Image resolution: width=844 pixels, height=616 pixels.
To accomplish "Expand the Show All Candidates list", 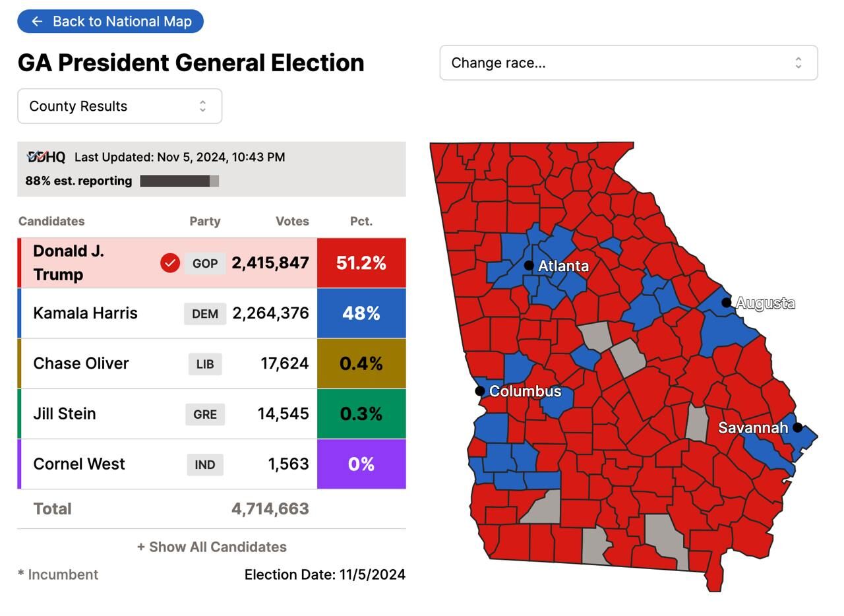I will coord(212,547).
